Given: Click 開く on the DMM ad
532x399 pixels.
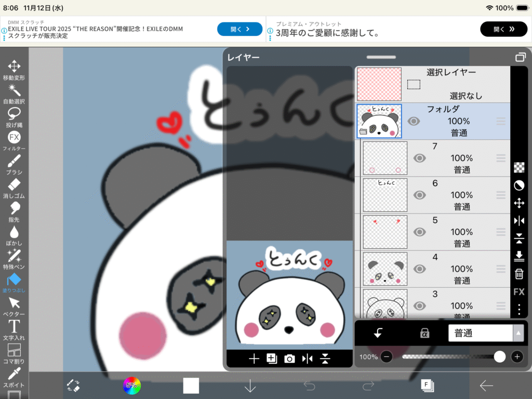Looking at the screenshot, I should tap(240, 29).
